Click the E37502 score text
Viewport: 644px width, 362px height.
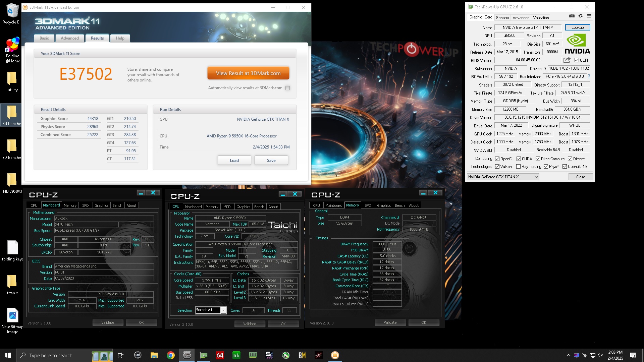point(86,74)
